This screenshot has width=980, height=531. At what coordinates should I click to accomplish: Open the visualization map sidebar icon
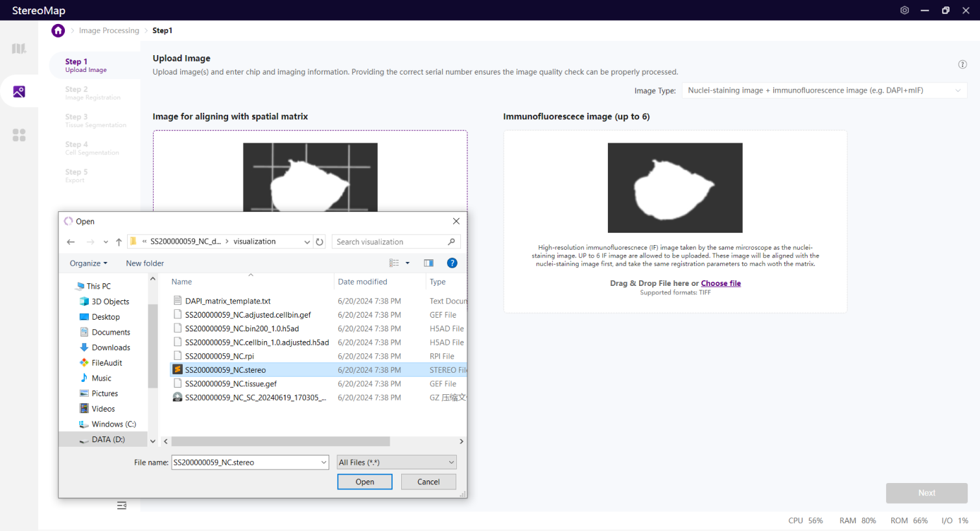19,49
